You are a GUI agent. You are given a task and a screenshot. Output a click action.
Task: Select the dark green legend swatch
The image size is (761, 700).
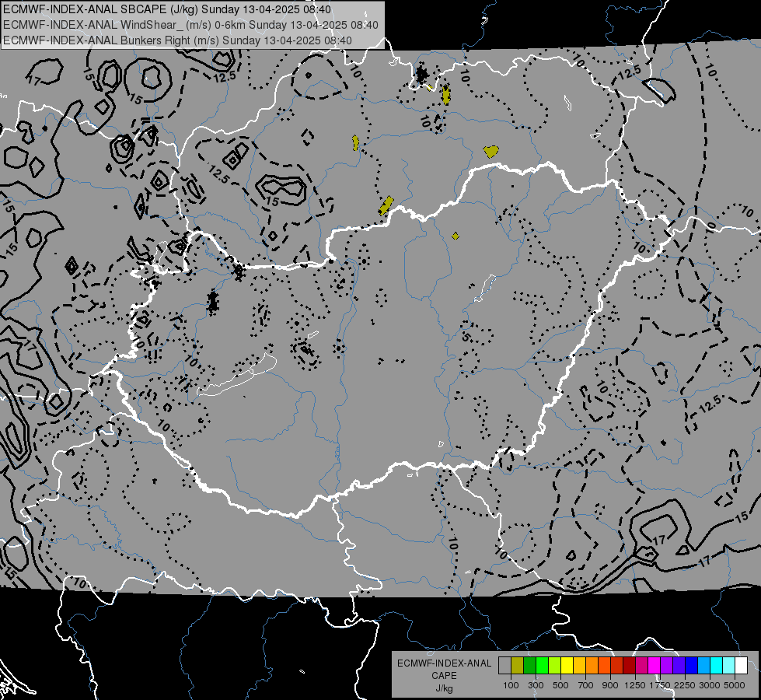(530, 666)
